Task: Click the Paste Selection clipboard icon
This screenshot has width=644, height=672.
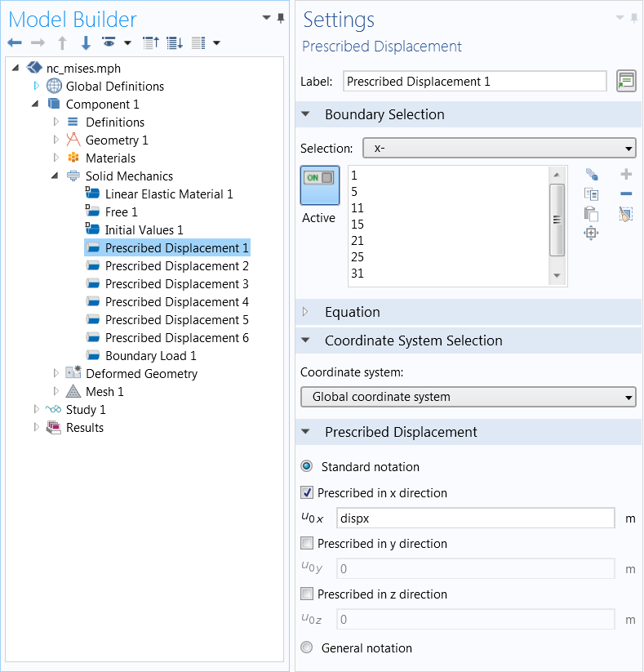Action: [591, 213]
